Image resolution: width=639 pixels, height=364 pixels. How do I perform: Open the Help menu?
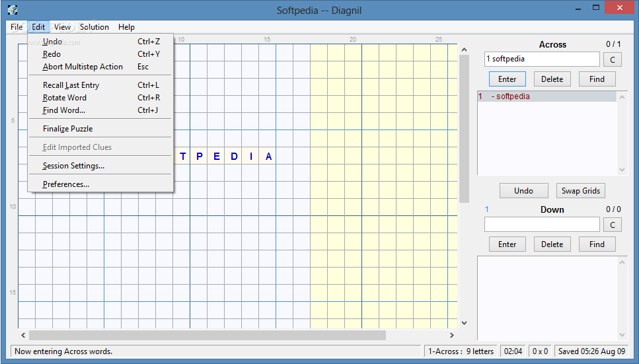pos(126,27)
